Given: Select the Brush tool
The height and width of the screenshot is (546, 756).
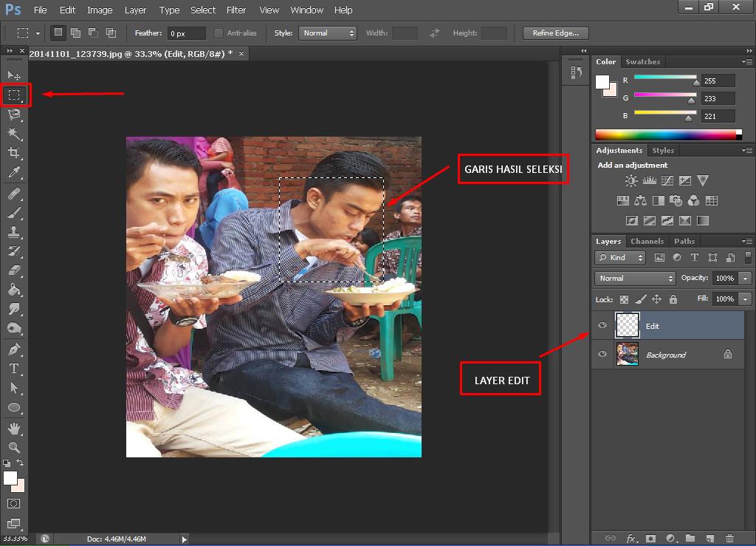Looking at the screenshot, I should tap(15, 213).
